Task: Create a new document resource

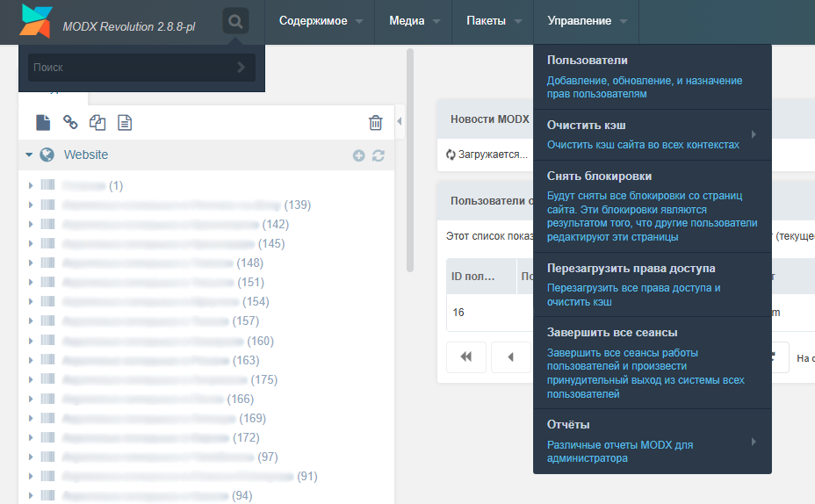Action: (43, 123)
